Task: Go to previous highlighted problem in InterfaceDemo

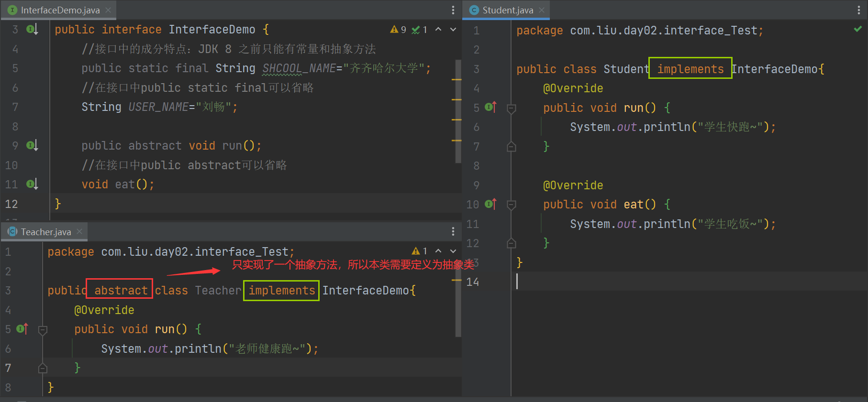Action: tap(438, 30)
